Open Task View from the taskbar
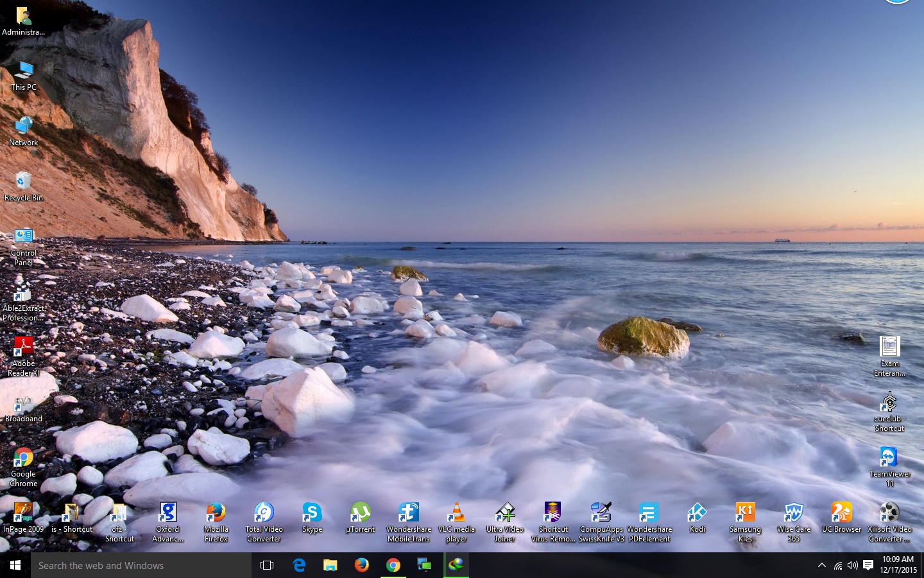This screenshot has height=578, width=924. (267, 565)
